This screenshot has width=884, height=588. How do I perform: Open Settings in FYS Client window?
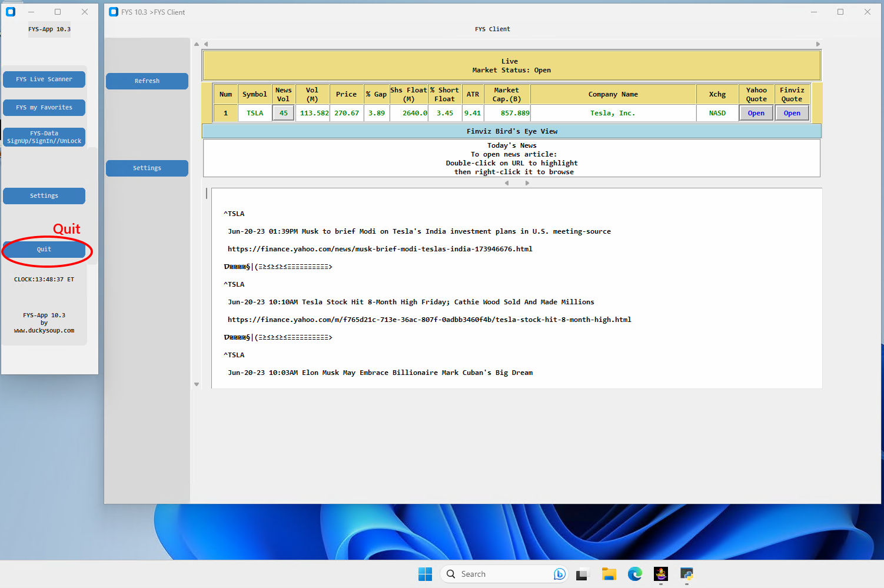pyautogui.click(x=147, y=168)
